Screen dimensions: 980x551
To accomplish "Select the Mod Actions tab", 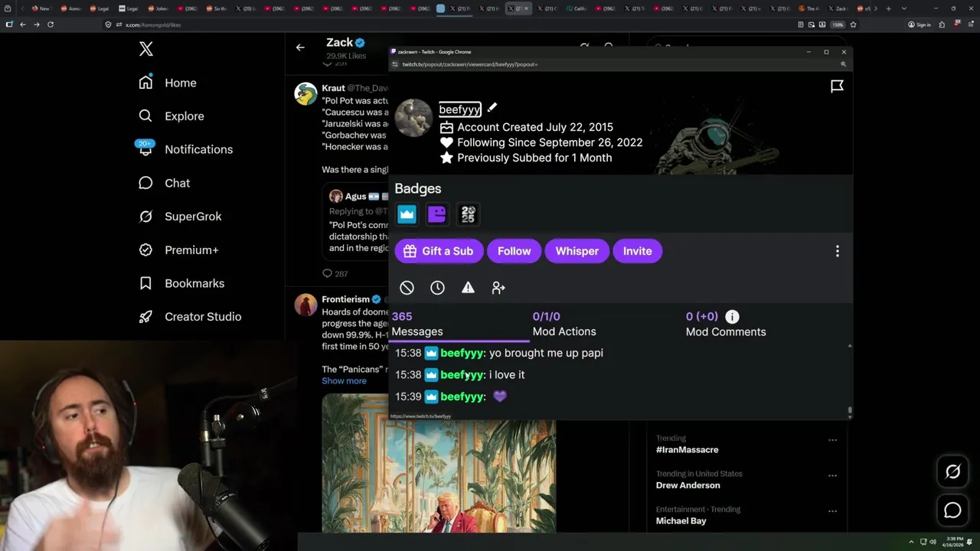I will pos(564,324).
